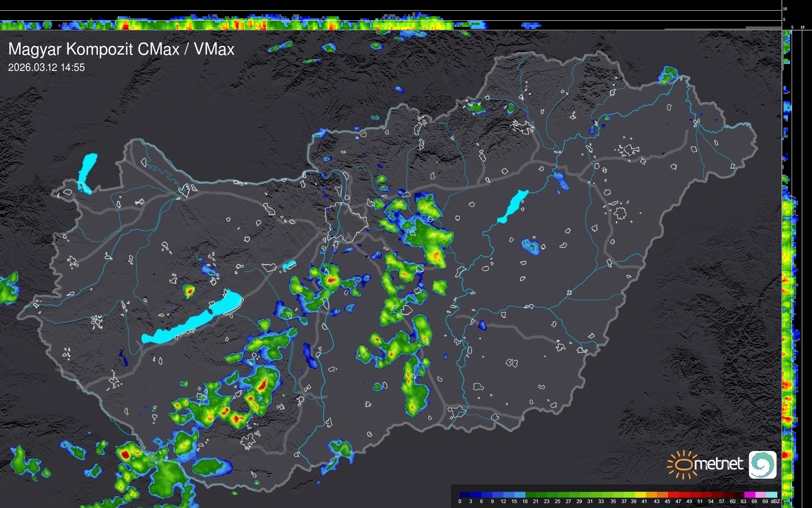Click the top-right vertical scale label 10

(x=785, y=9)
